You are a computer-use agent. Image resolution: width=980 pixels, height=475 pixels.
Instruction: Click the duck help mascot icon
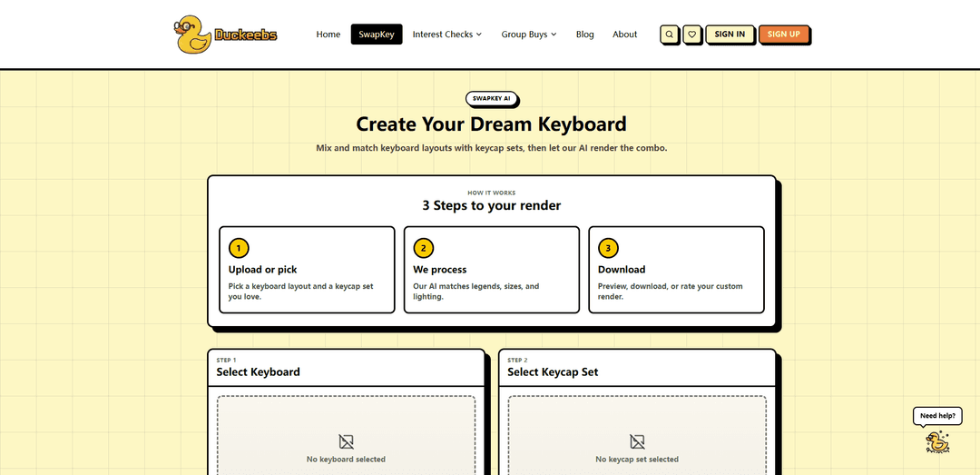point(936,441)
